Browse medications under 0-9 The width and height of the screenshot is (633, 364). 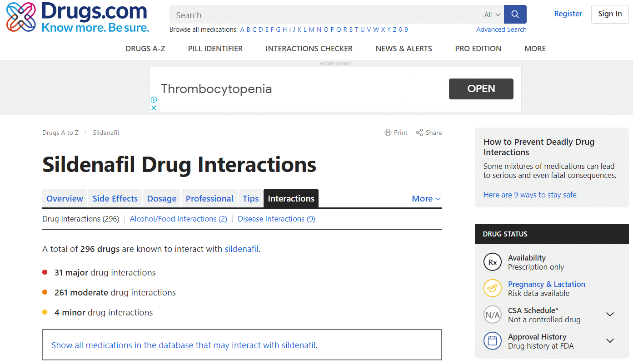[x=404, y=30]
